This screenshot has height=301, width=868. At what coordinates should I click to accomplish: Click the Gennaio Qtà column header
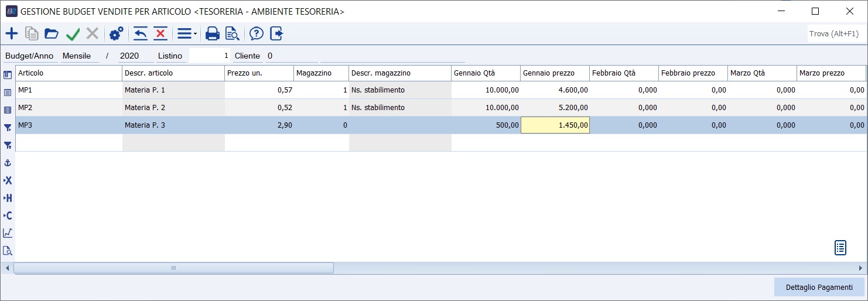(x=486, y=73)
